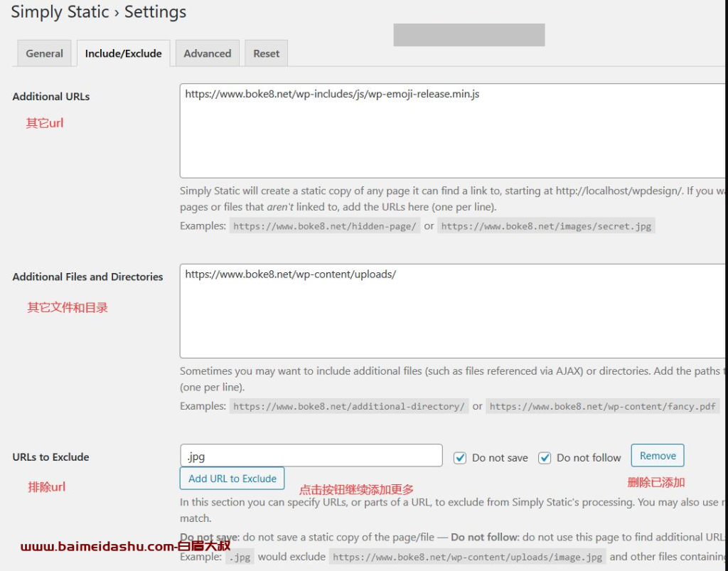Click the "Simply Static › Settings" page title

[x=97, y=12]
